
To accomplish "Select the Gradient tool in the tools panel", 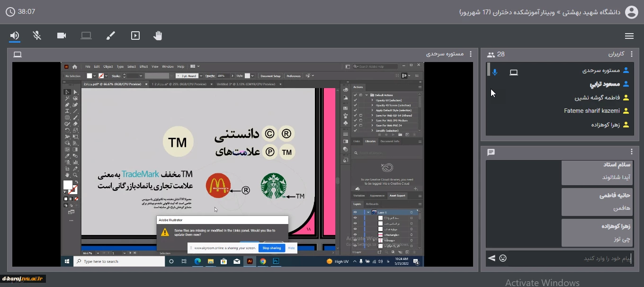I will (x=75, y=149).
